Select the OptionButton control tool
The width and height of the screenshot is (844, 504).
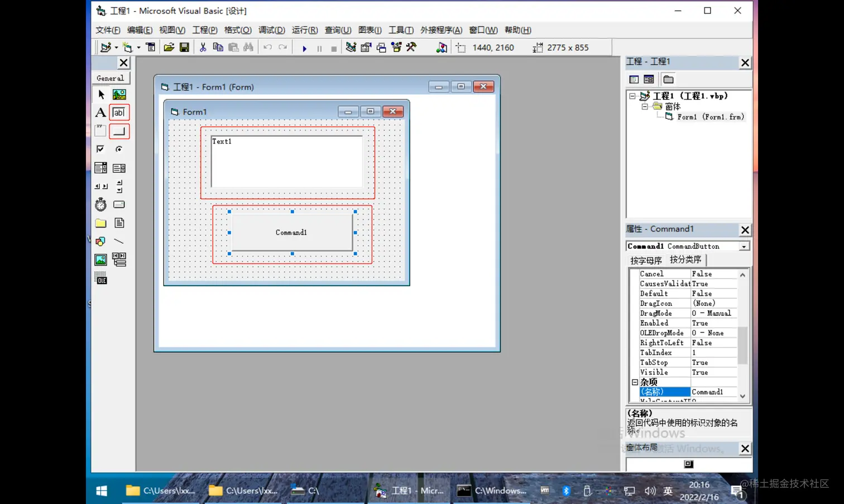pos(119,149)
